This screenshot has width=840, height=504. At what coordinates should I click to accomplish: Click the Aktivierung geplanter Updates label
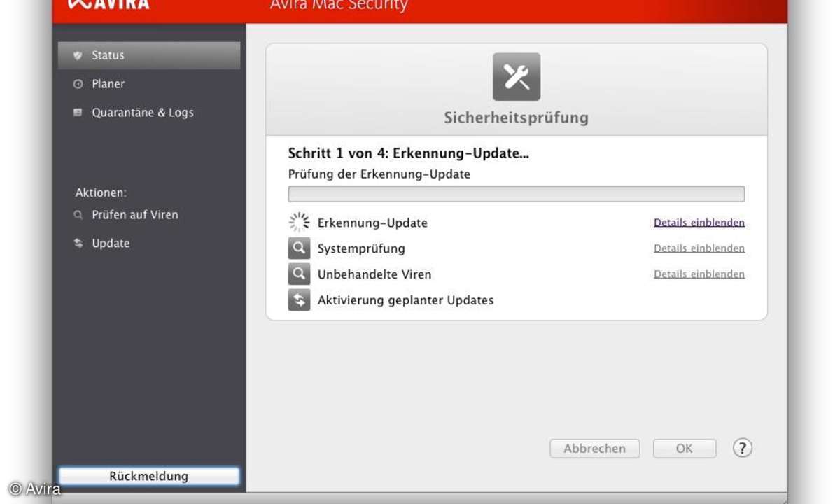406,300
